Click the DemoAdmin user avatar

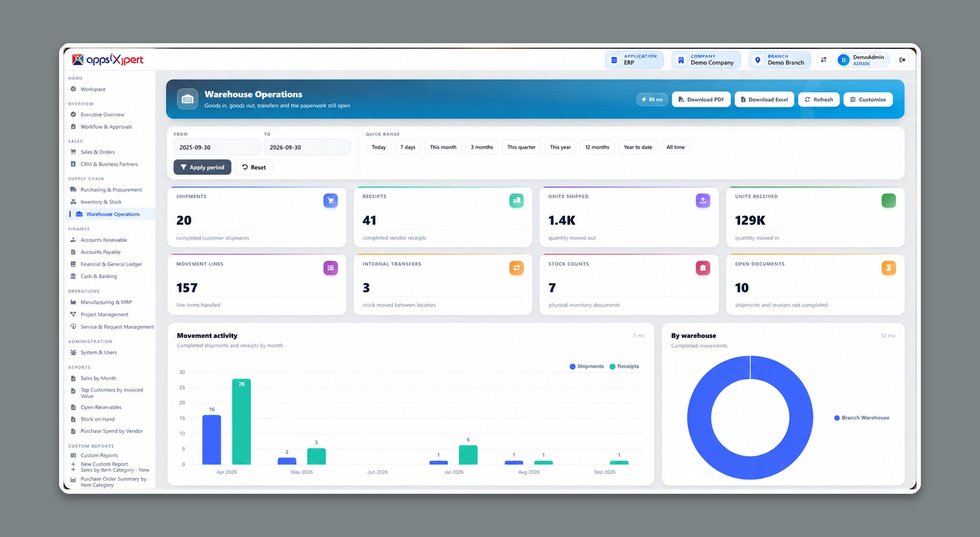843,60
